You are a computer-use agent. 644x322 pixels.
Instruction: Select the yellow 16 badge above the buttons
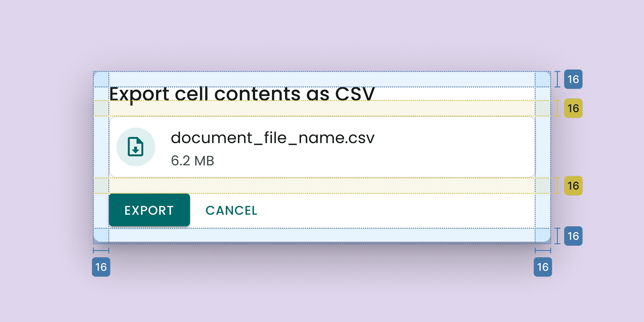pos(573,186)
